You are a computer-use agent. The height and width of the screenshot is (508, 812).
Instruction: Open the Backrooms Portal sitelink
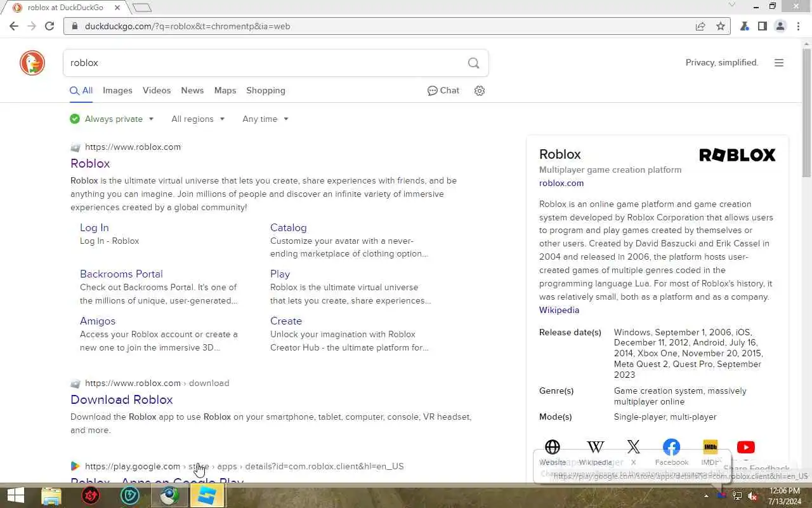point(121,274)
